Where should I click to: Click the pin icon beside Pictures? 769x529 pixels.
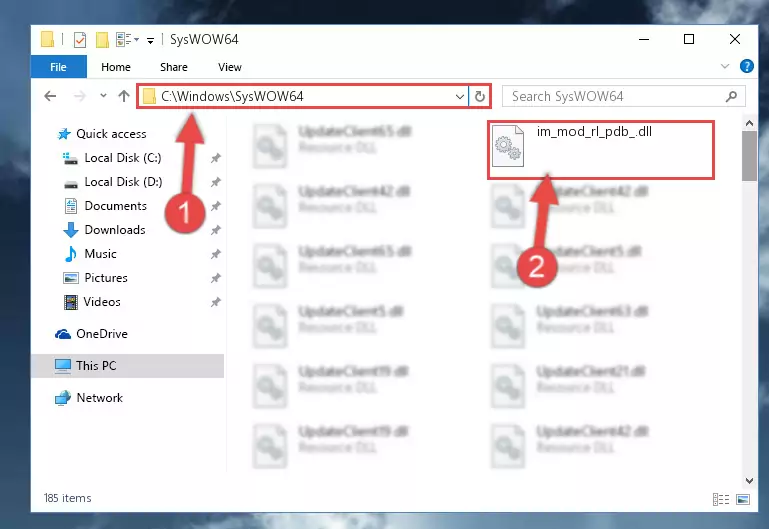(x=215, y=278)
